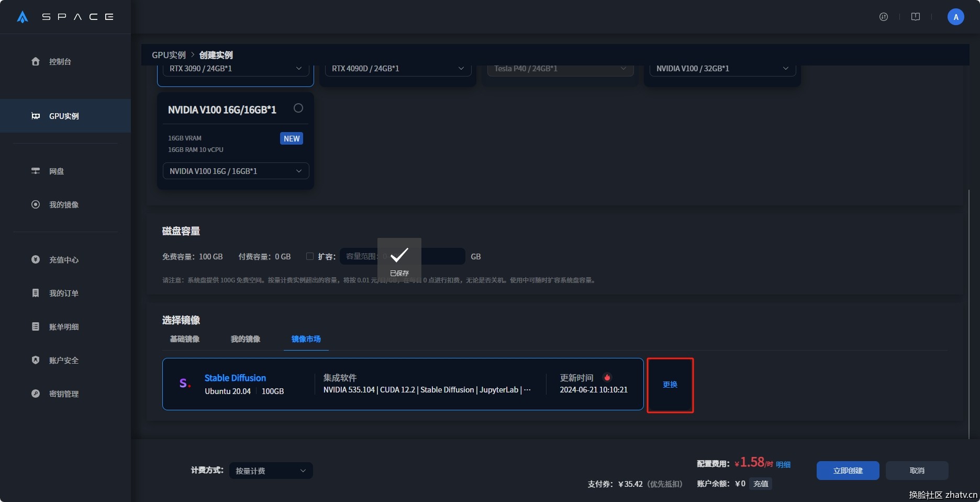The image size is (980, 502).
Task: Click the NEW badge on V100 16G card
Action: 292,138
